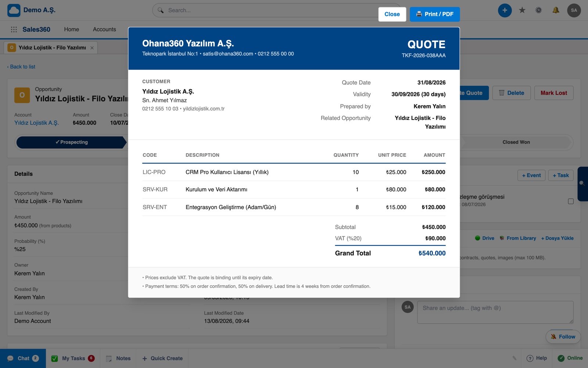Open Notes in utility bar
Screen dimensions: 588x368
click(x=118, y=358)
